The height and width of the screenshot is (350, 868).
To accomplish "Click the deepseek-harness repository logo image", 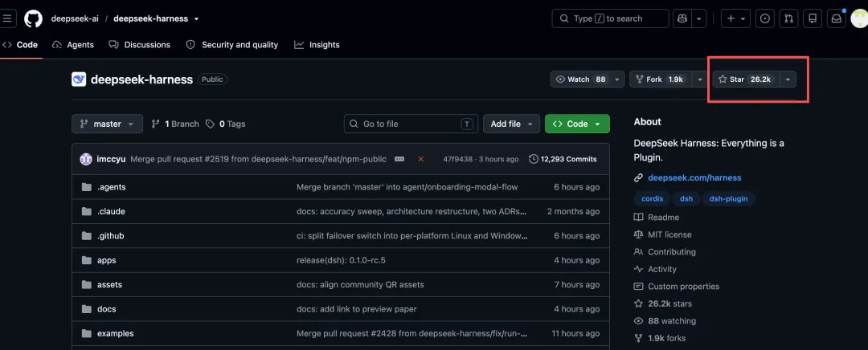I will tap(79, 79).
